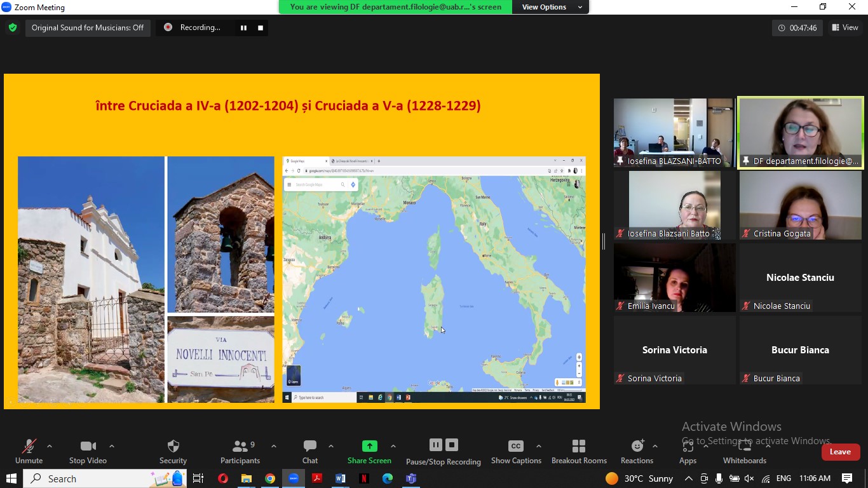Stop recording via top indicator button
This screenshot has height=488, width=868.
260,27
